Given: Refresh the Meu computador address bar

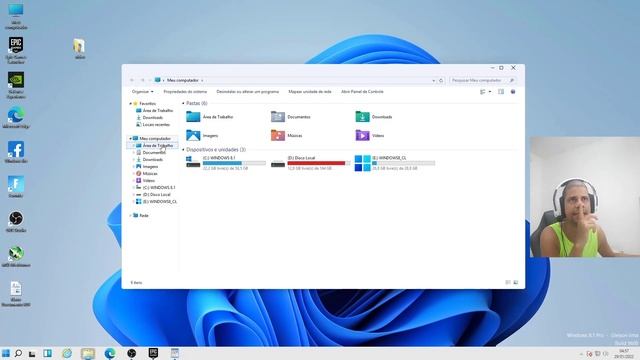Looking at the screenshot, I should point(441,80).
